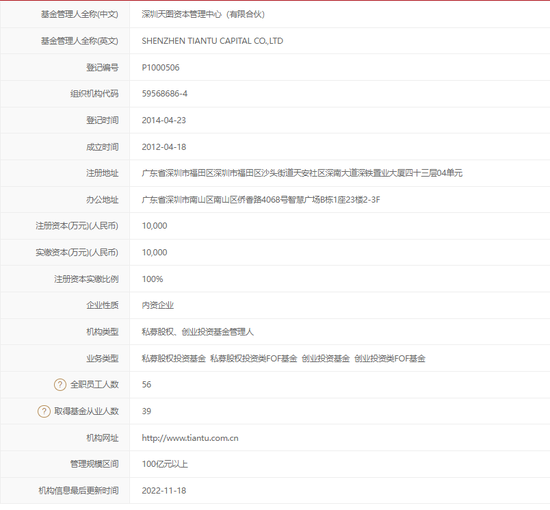Click the 私募股权投资基金 business type
This screenshot has width=550, height=510.
[x=174, y=358]
